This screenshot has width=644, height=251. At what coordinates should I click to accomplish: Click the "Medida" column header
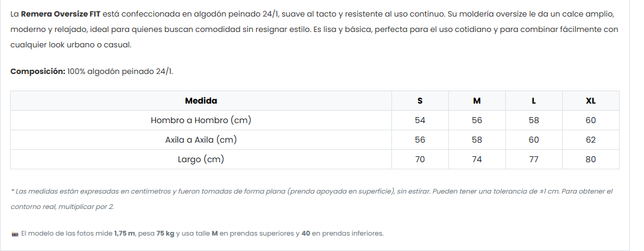point(201,101)
